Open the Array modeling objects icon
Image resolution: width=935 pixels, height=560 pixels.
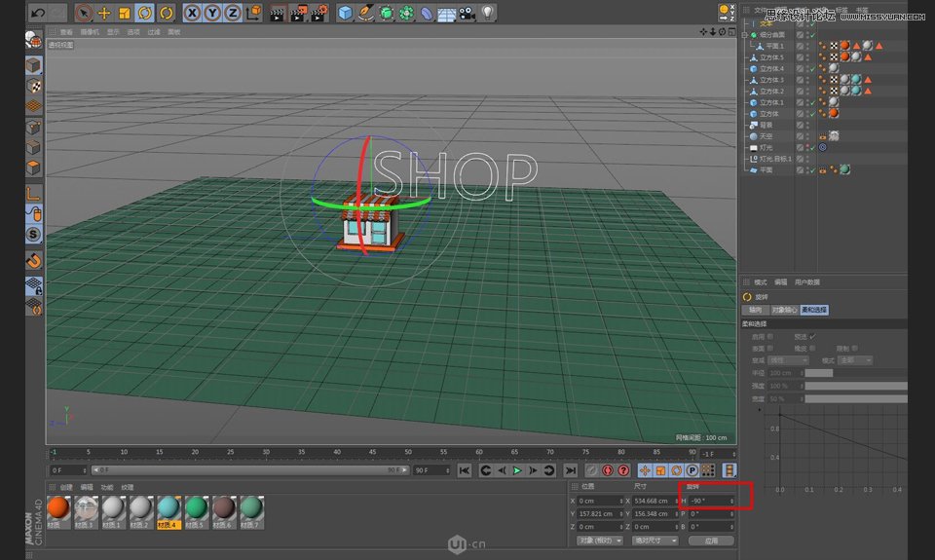pyautogui.click(x=407, y=13)
